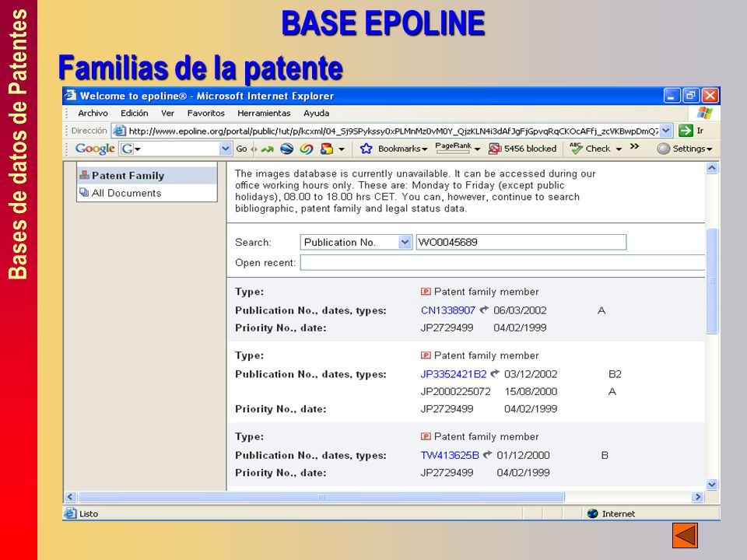Viewport: 747px width, 560px height.
Task: Click the red P icon in CN1338907 entry
Action: [x=426, y=292]
